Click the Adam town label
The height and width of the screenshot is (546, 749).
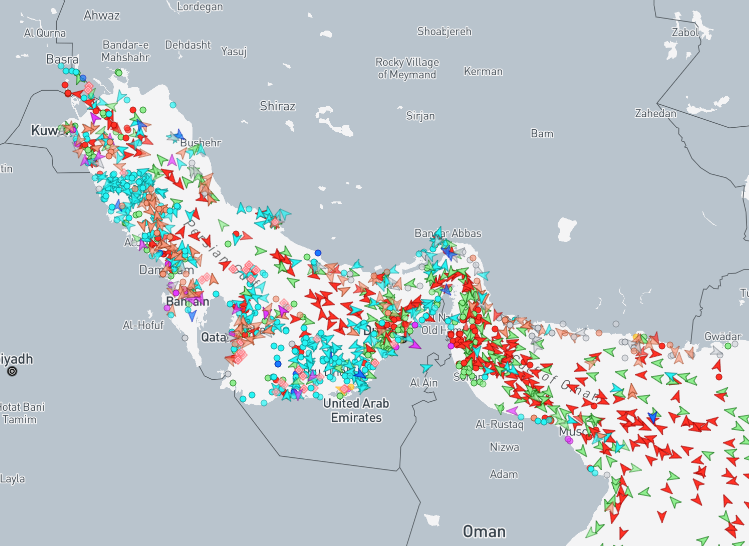coord(503,474)
